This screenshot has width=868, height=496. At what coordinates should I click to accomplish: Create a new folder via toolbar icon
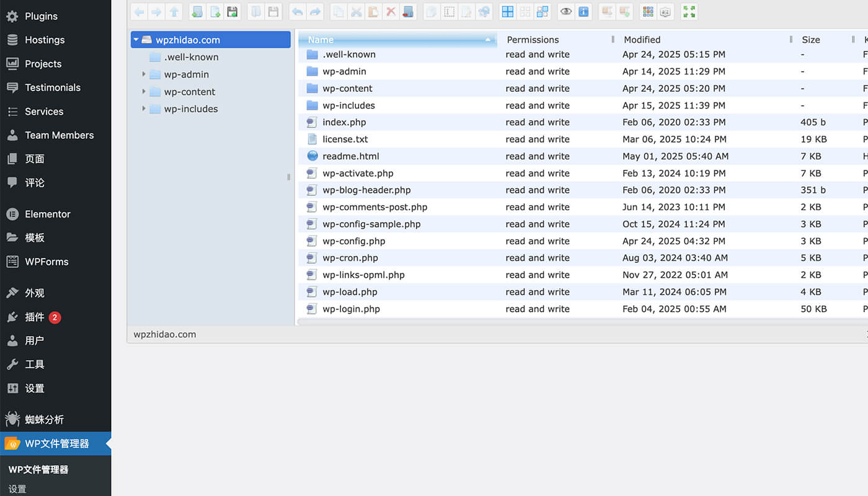[x=197, y=11]
